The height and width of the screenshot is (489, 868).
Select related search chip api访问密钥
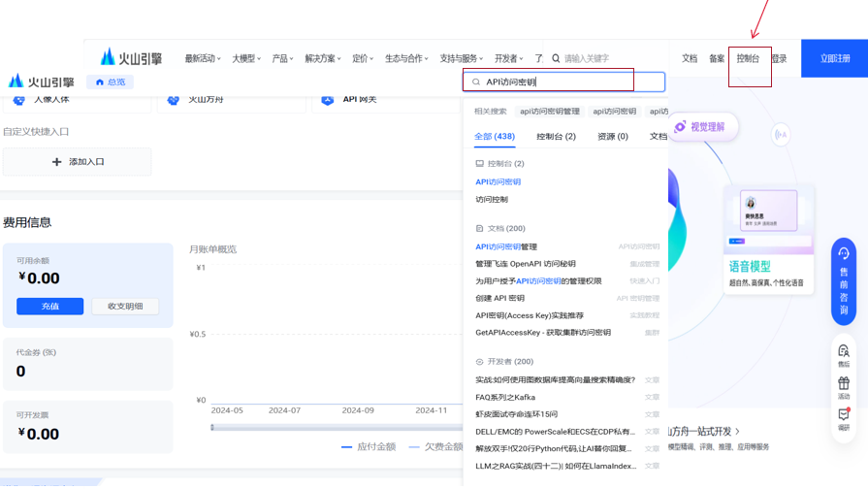pyautogui.click(x=615, y=112)
